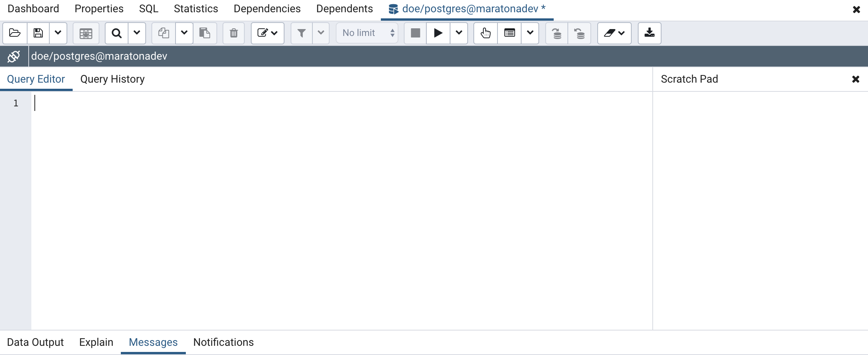Screen dimensions: 868x355
Task: Switch to the Notifications tab
Action: (223, 342)
